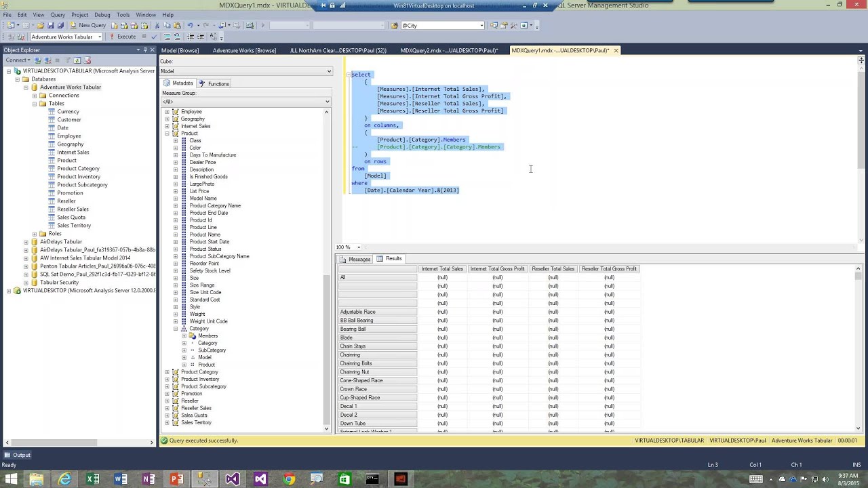Image resolution: width=868 pixels, height=488 pixels.
Task: Click inside the MDX query editor on [Model]
Action: point(375,176)
